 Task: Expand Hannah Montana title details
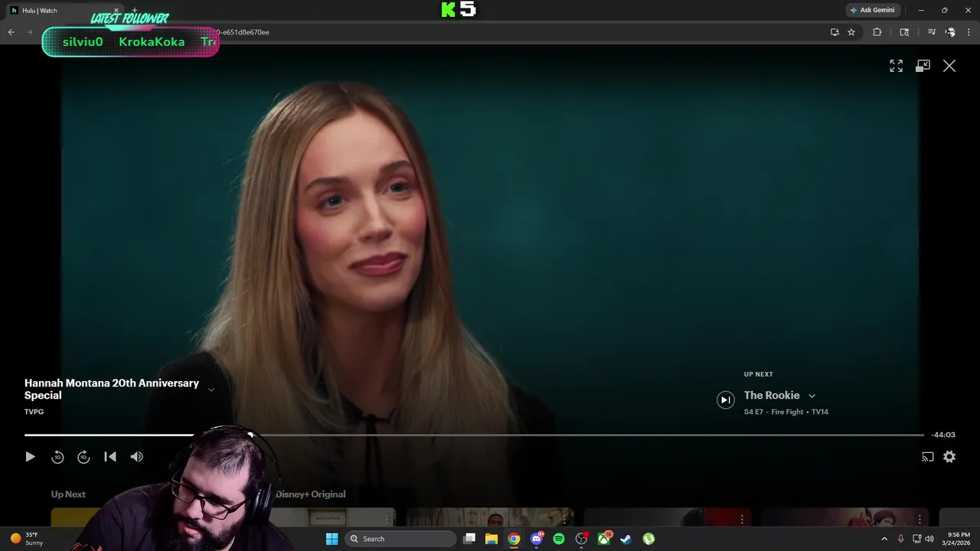(211, 390)
